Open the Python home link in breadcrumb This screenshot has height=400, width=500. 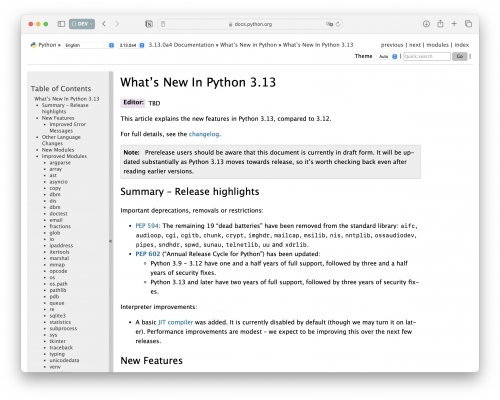47,45
